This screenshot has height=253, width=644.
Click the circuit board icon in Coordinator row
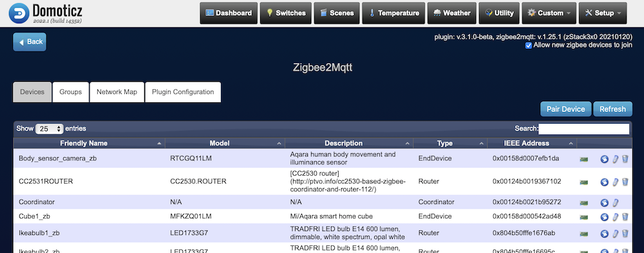point(583,203)
